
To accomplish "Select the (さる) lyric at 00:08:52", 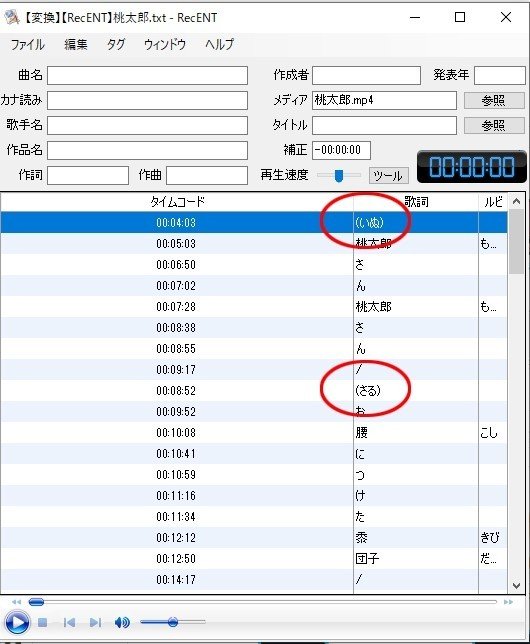I will point(368,391).
